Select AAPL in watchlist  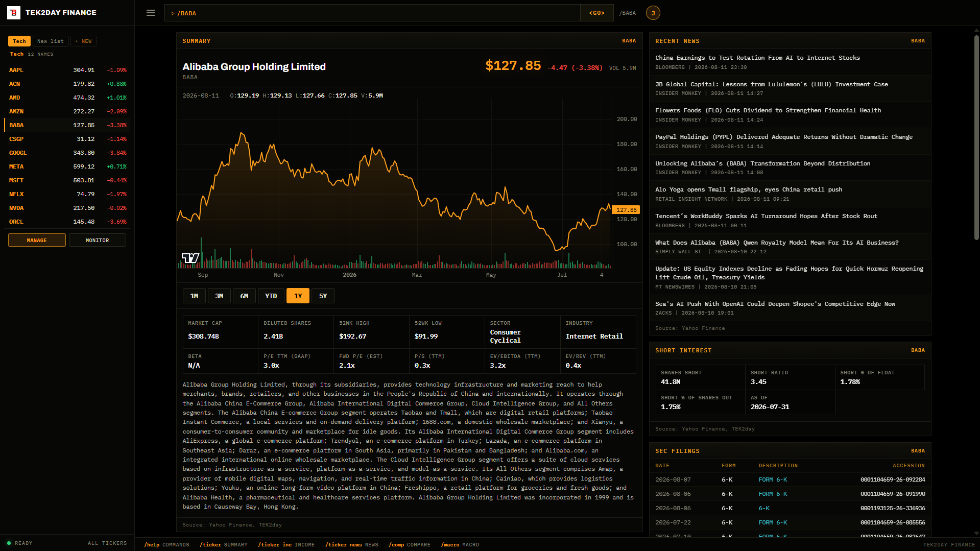coord(67,70)
